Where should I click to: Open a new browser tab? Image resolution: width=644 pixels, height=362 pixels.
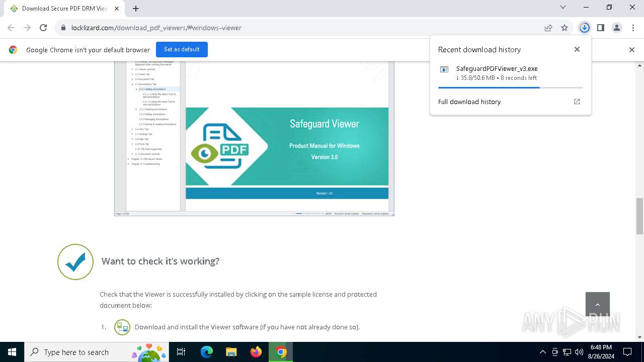[x=136, y=8]
